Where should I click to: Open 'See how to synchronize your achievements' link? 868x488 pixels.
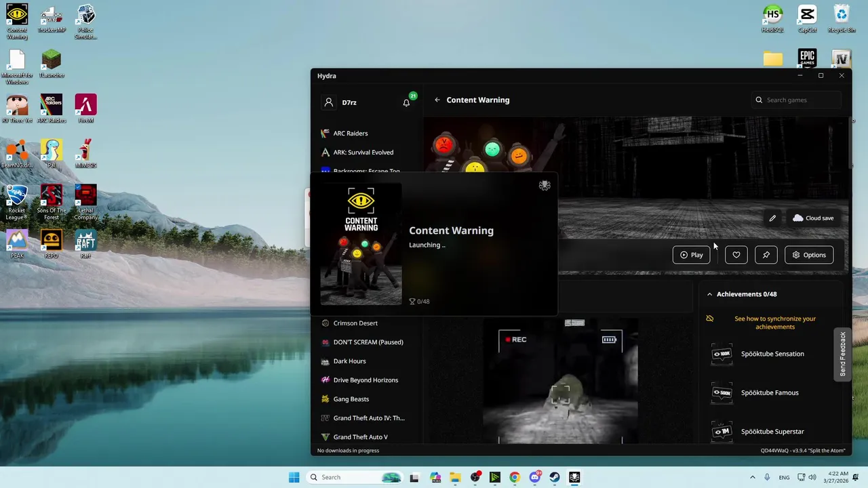tap(775, 323)
